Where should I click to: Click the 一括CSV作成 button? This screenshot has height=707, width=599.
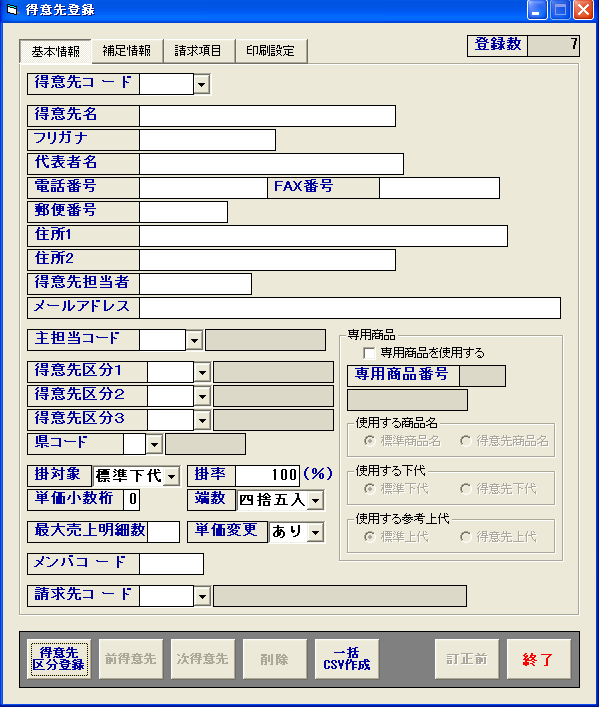point(346,659)
